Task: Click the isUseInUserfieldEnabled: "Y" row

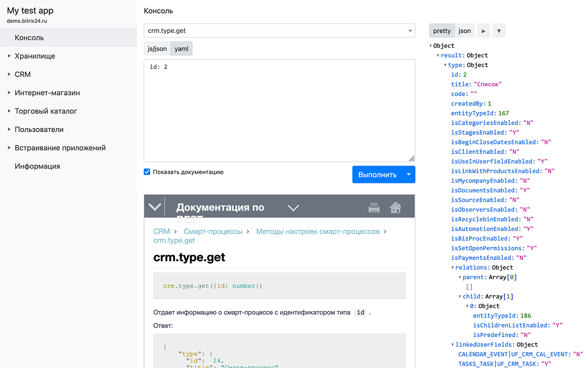Action: [x=499, y=161]
